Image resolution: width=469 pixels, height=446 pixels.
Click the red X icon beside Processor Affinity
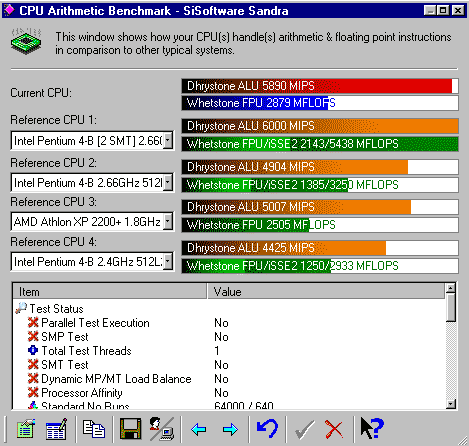(33, 392)
